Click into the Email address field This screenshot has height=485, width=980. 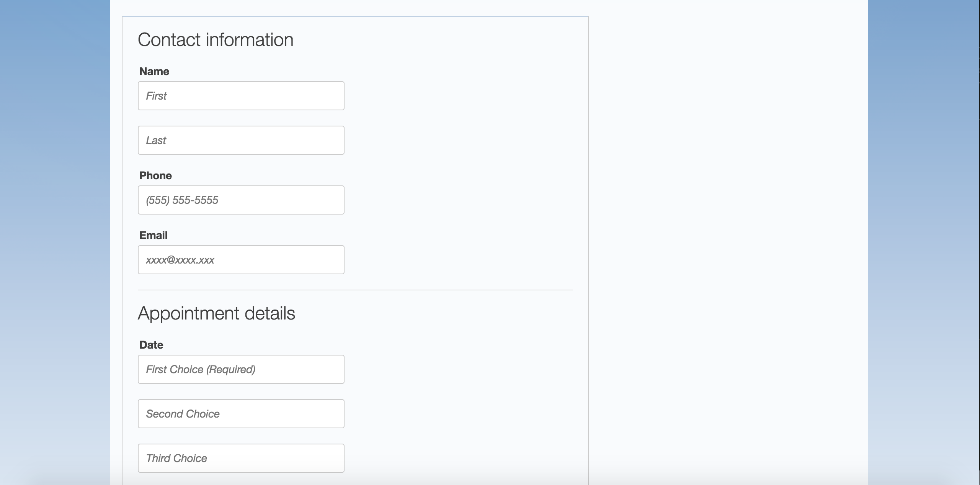pyautogui.click(x=241, y=260)
